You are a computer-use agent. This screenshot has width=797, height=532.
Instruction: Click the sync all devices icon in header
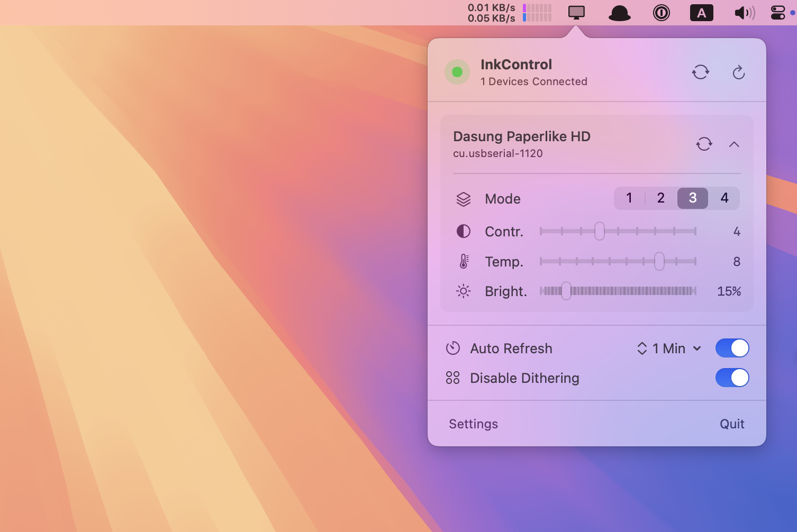point(701,72)
